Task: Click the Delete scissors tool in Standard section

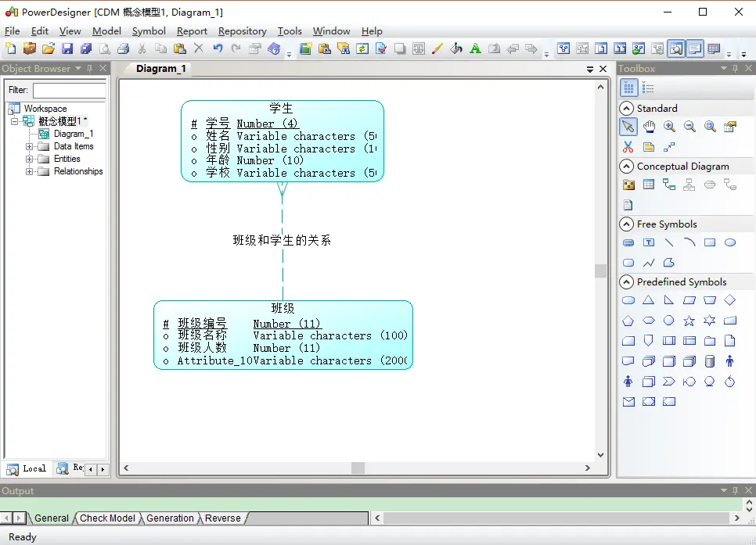Action: (628, 146)
